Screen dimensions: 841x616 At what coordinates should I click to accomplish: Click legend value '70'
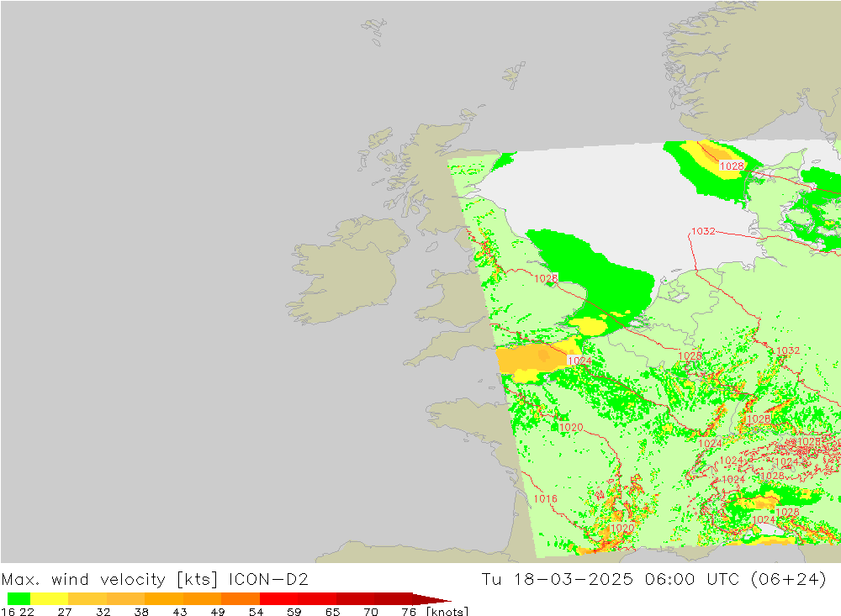[371, 612]
